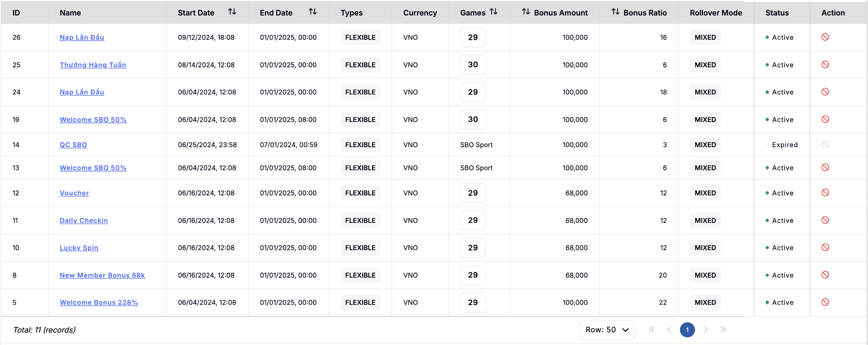Screen dimensions: 868x345
Task: Sort by Games column arrows
Action: [x=494, y=12]
